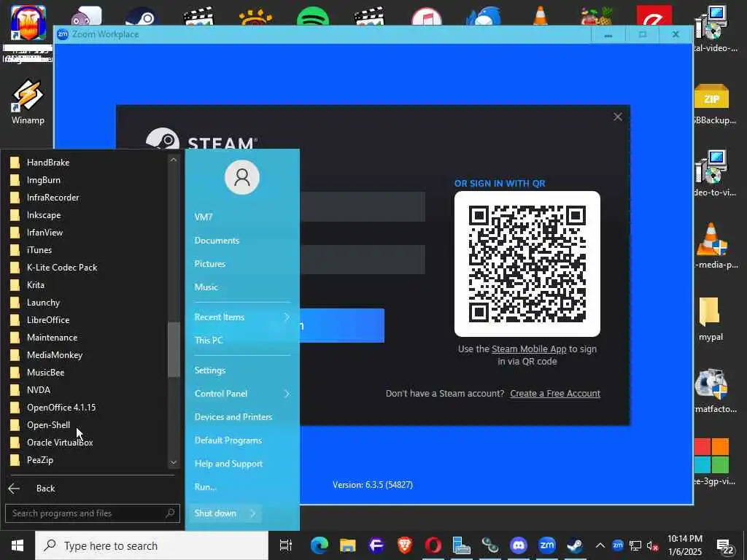747x560 pixels.
Task: Click the Zoom icon in the system tray
Action: 617,545
